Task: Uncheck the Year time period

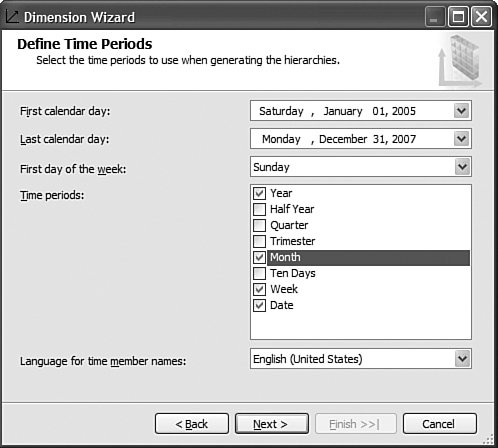Action: tap(259, 193)
